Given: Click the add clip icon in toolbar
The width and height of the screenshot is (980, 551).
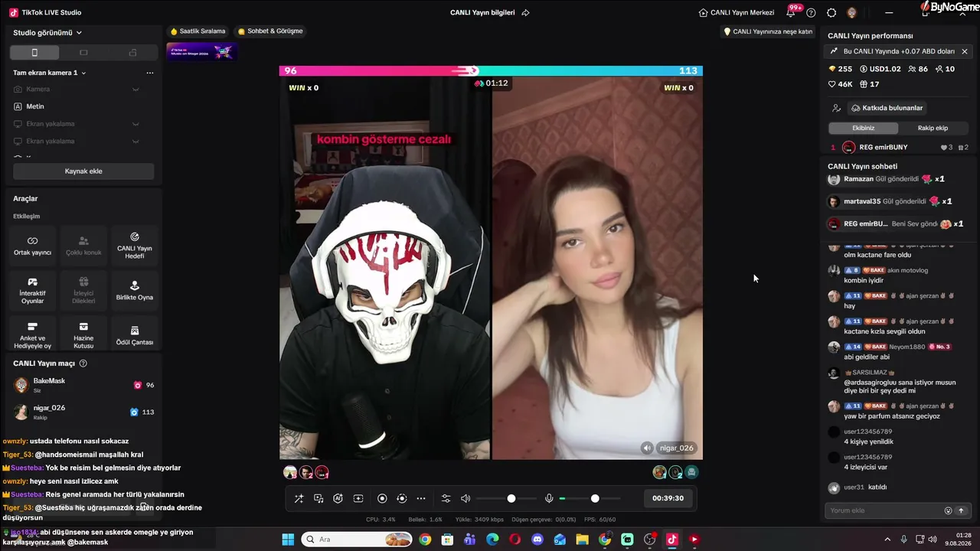Looking at the screenshot, I should (358, 498).
